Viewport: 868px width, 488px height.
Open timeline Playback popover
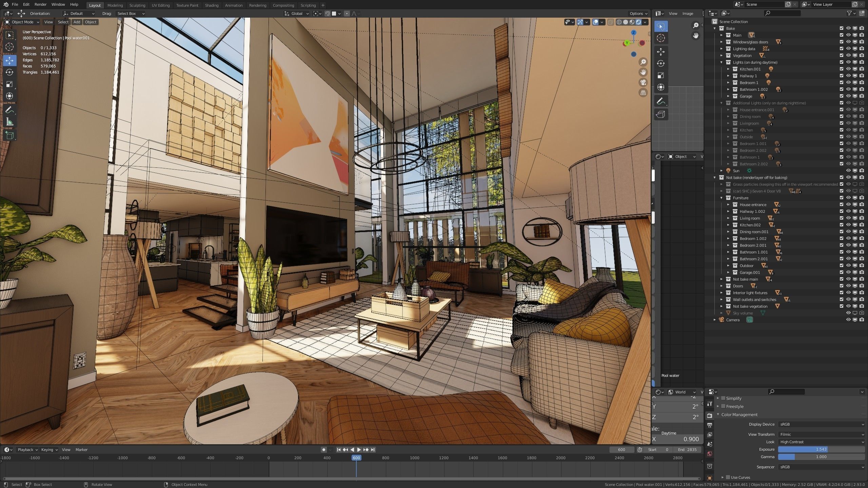point(27,450)
